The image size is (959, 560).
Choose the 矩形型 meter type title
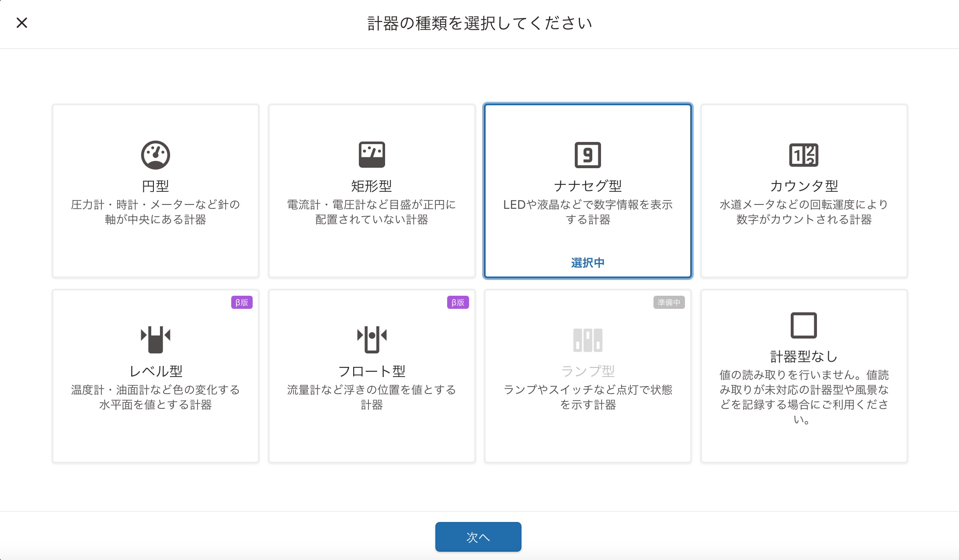[372, 186]
